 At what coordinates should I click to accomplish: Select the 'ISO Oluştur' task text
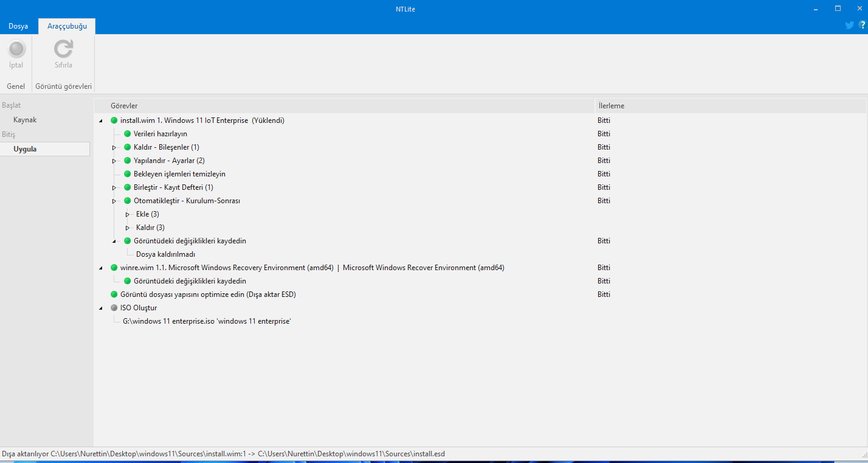pyautogui.click(x=139, y=308)
